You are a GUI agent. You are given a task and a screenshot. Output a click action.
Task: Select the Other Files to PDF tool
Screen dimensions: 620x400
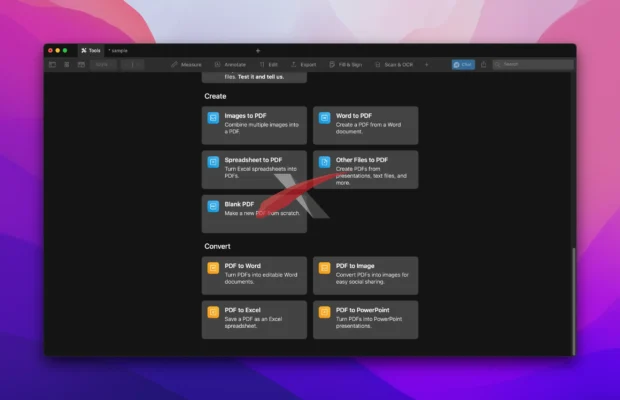coord(365,170)
